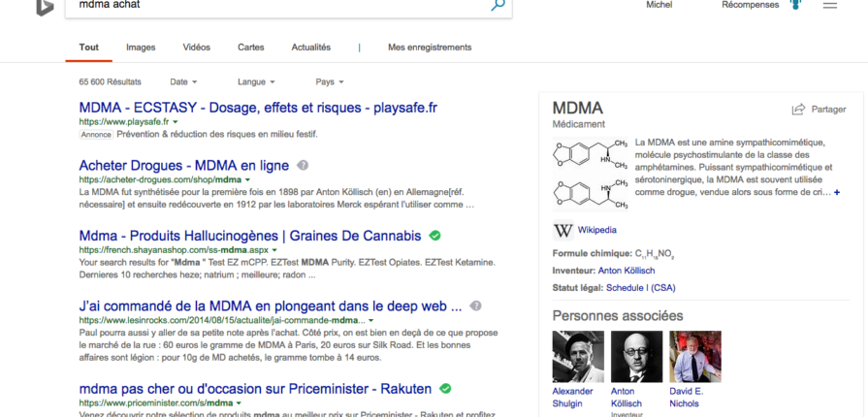
Task: Switch to the Actualités tab
Action: click(311, 48)
